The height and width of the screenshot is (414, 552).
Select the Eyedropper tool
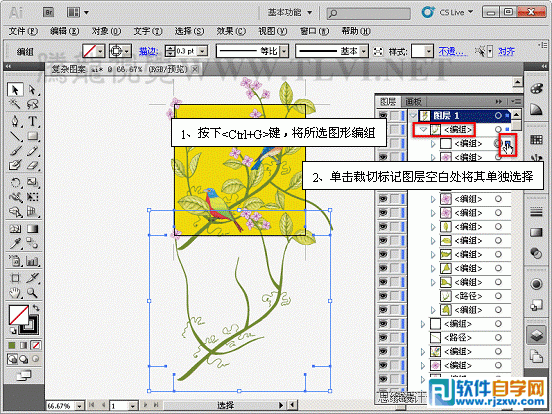(15, 243)
